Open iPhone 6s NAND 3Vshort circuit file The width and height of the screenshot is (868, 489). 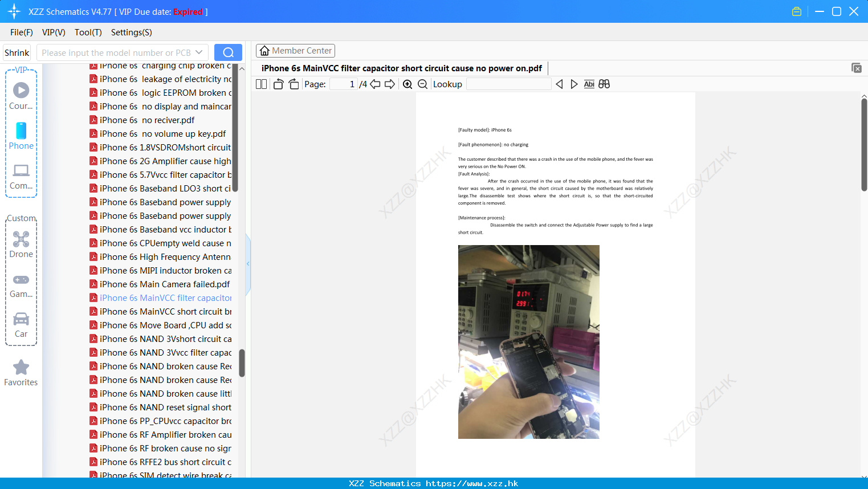click(x=161, y=339)
